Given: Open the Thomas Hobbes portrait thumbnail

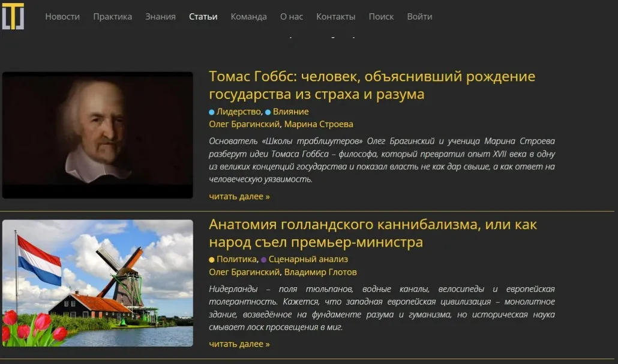Looking at the screenshot, I should pyautogui.click(x=98, y=135).
